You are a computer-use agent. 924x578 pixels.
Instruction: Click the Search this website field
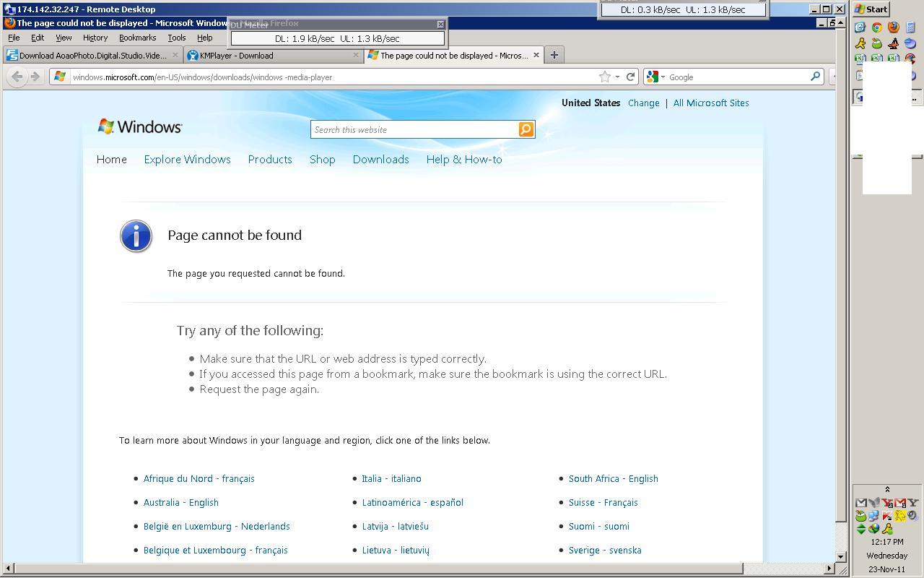(414, 129)
